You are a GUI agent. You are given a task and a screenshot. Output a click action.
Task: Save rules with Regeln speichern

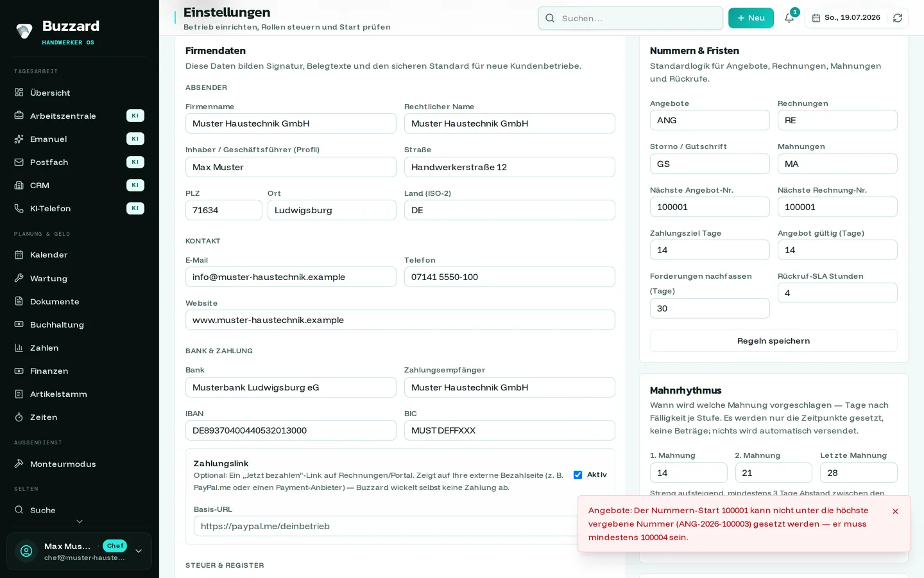point(773,340)
